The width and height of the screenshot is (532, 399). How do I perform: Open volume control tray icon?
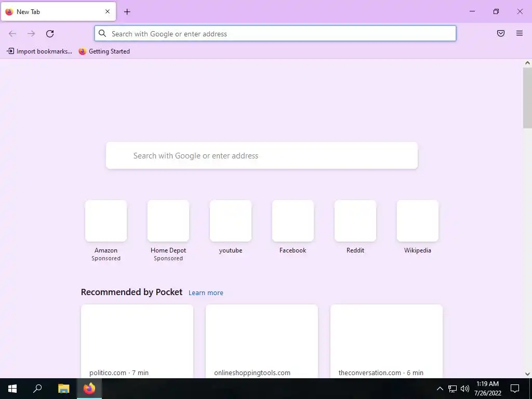click(x=464, y=389)
